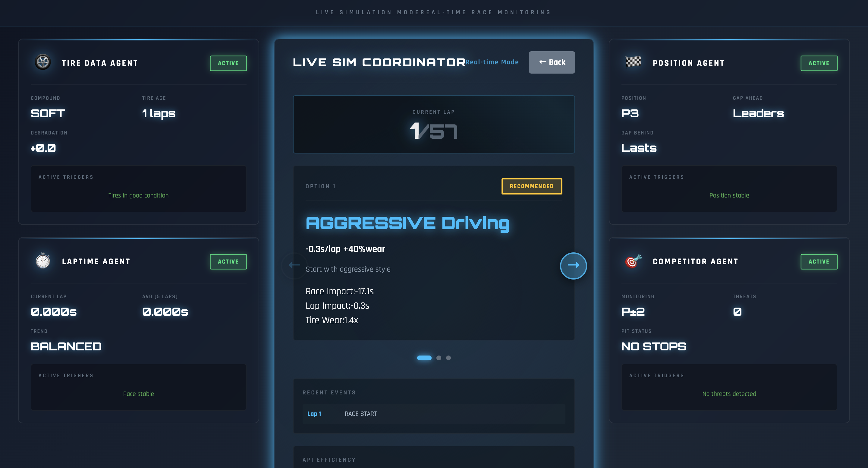868x468 pixels.
Task: Click the Back button
Action: point(552,62)
